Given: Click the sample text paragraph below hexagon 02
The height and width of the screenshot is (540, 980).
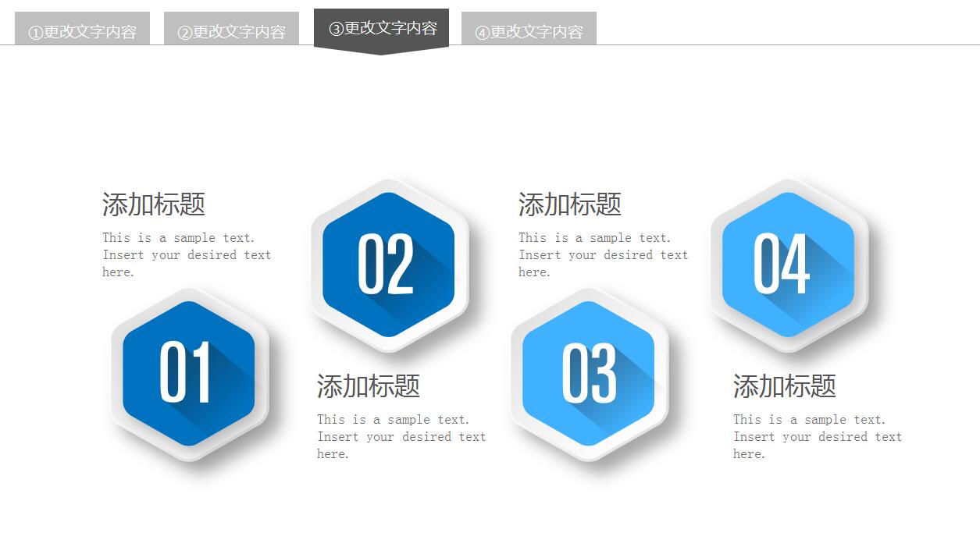Looking at the screenshot, I should tap(401, 437).
